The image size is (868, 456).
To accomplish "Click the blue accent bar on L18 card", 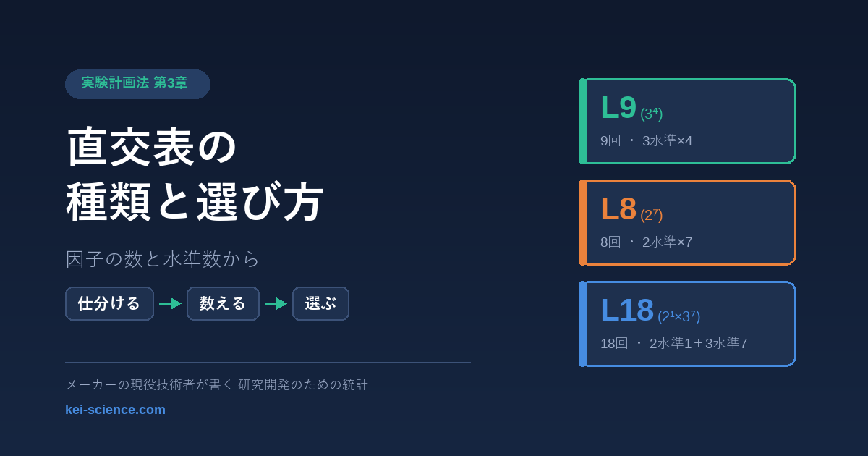I will 582,324.
